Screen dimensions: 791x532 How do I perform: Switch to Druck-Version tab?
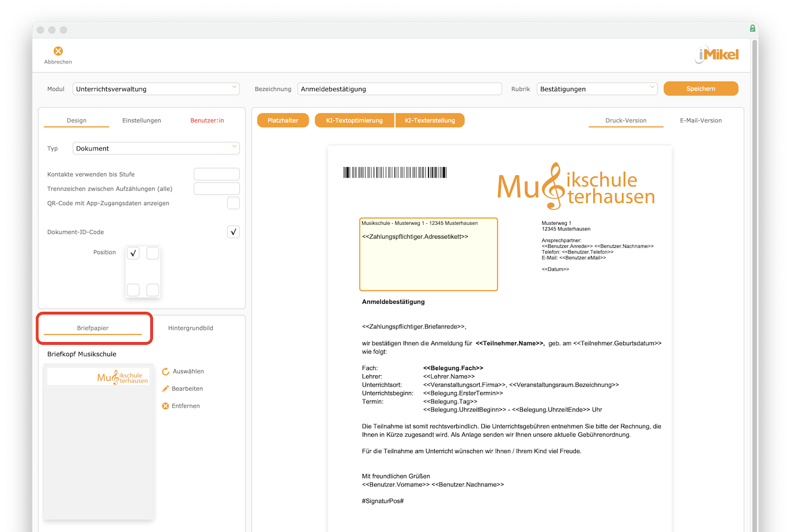point(626,120)
